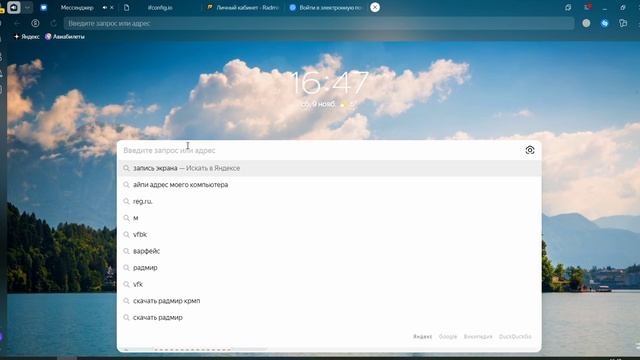This screenshot has height=360, width=640.
Task: Switch the search engine to Яндекс
Action: point(422,337)
